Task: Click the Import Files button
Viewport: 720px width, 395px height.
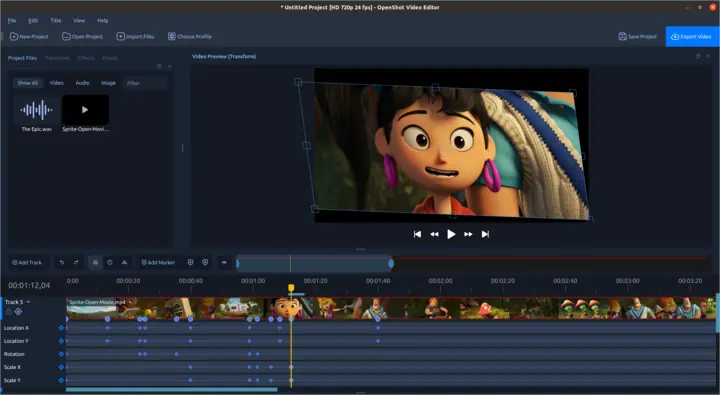Action: (135, 36)
